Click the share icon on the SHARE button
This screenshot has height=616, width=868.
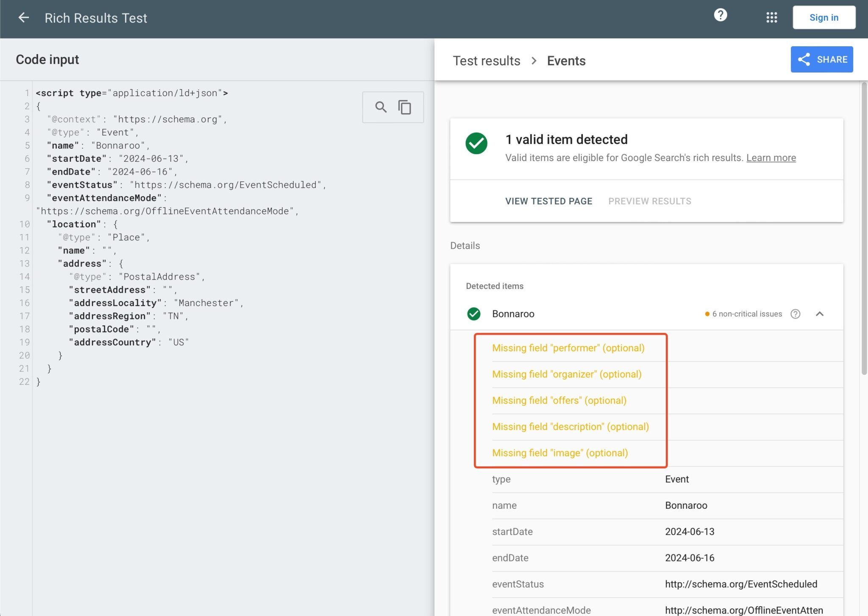click(804, 59)
